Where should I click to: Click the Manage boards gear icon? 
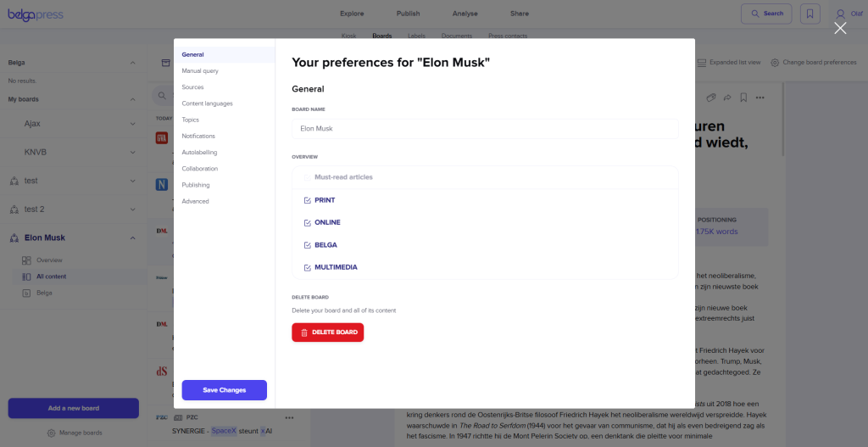(51, 433)
